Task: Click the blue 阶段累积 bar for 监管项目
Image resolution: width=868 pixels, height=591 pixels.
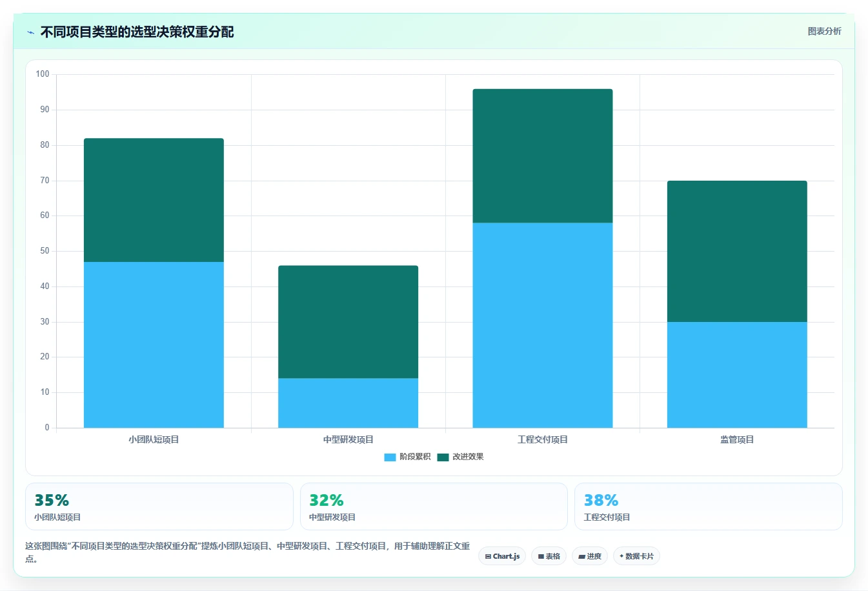Action: coord(737,375)
